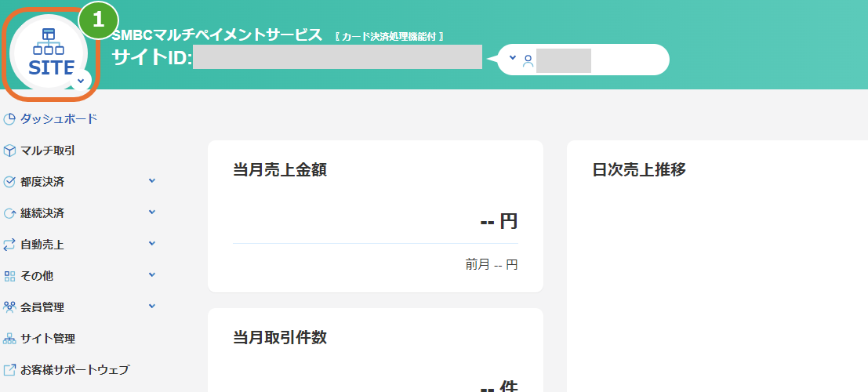868x392 pixels.
Task: Open ダッシュボード menu item
Action: click(x=59, y=118)
